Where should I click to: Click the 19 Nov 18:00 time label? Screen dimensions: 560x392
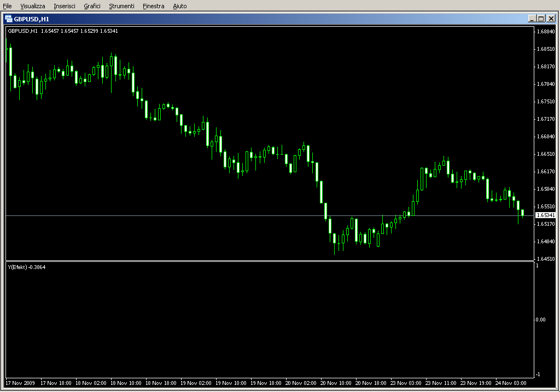266,383
